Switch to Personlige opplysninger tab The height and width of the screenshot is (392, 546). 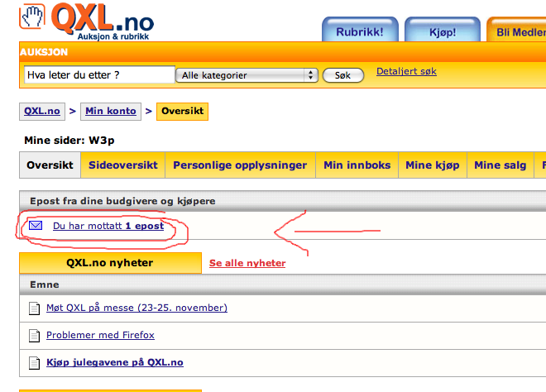tap(240, 165)
